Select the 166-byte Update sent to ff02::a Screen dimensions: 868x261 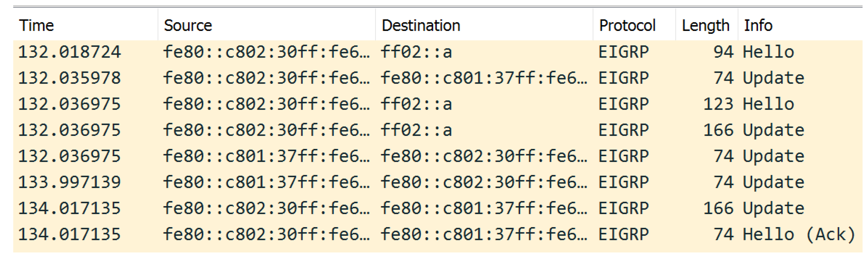773,130
